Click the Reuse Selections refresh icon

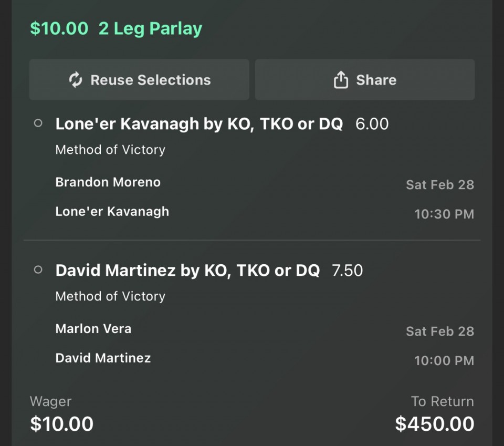[x=76, y=80]
